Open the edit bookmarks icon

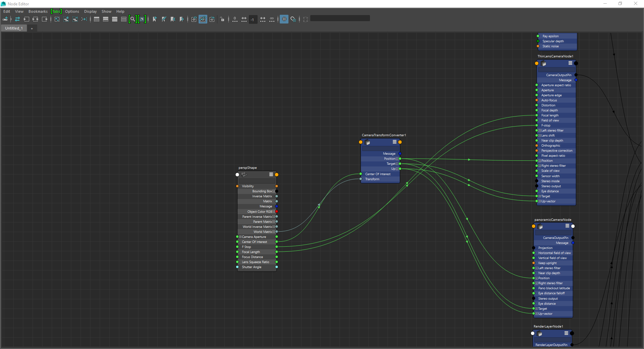[x=164, y=19]
